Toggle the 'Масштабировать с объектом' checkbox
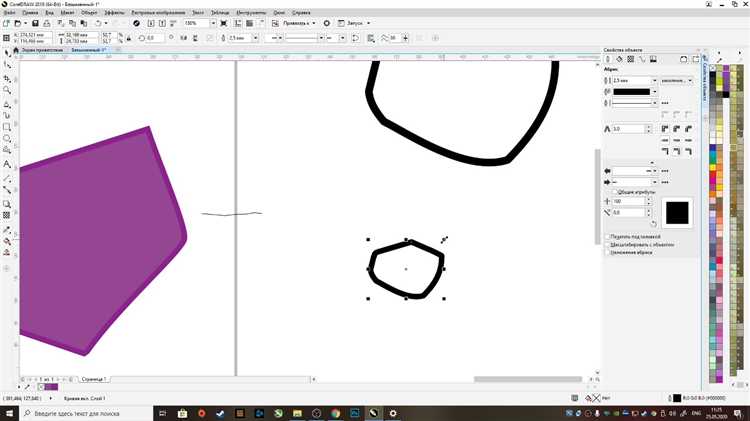The image size is (750, 421). tap(607, 244)
